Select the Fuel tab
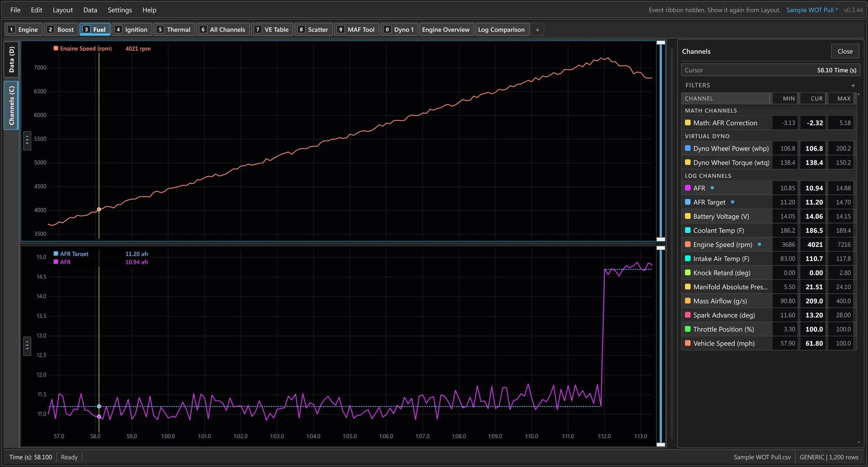Screen dimensions: 868x467 pos(95,30)
